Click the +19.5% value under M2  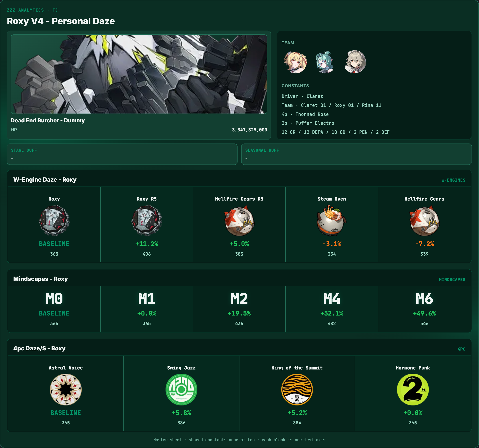(239, 313)
